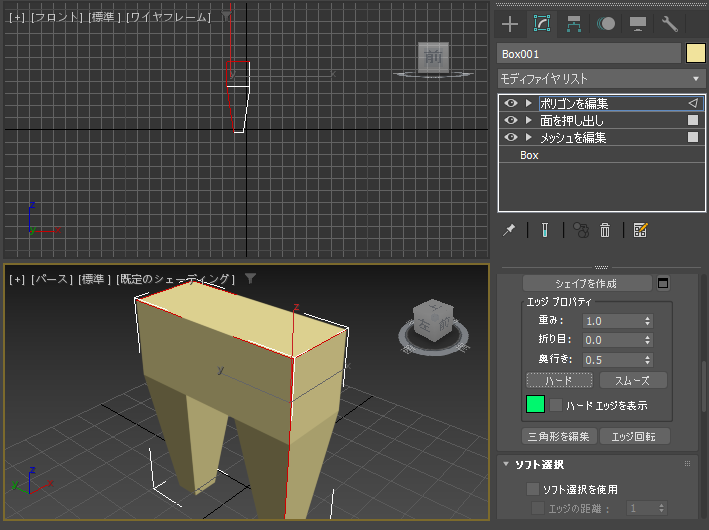Screen dimensions: 709x530
Task: Click the square icon on メッシュを編集 row
Action: [693, 137]
